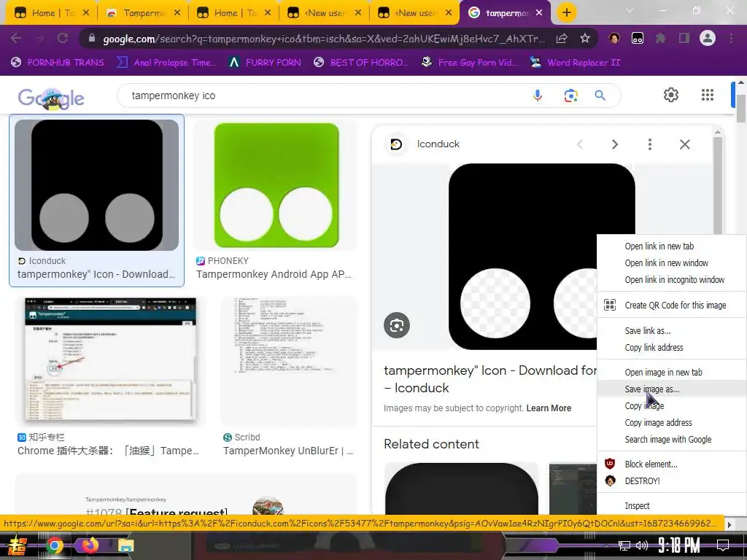Open Chrome from the taskbar
This screenshot has height=560, width=747.
(x=54, y=545)
